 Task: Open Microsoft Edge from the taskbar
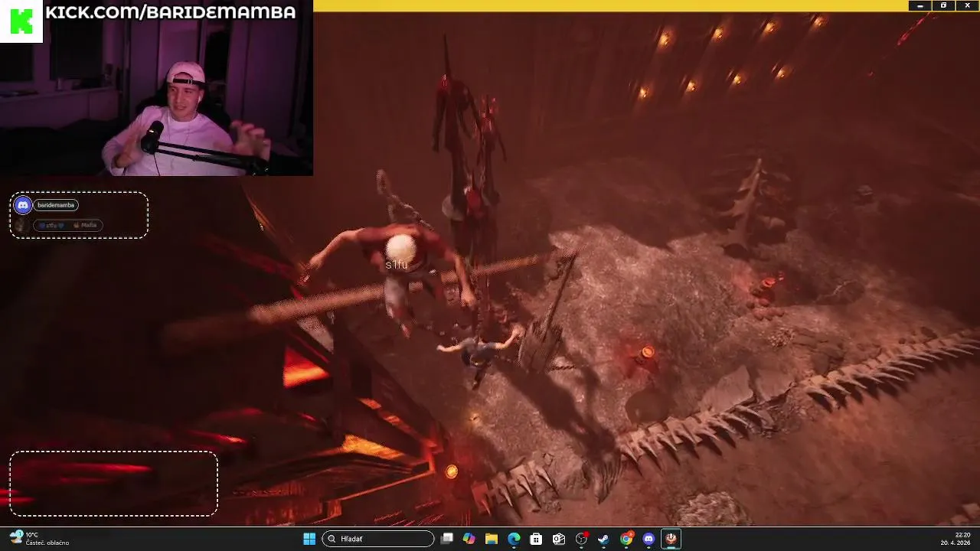(x=514, y=539)
